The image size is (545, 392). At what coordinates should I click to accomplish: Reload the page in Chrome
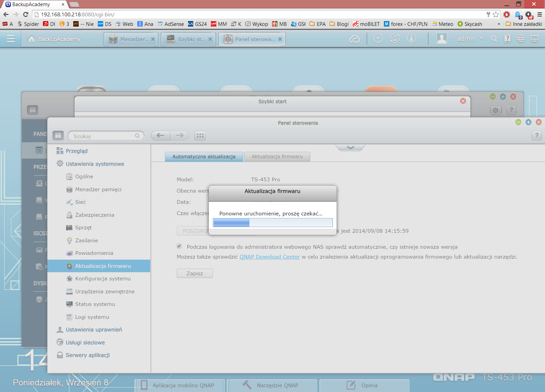(26, 14)
